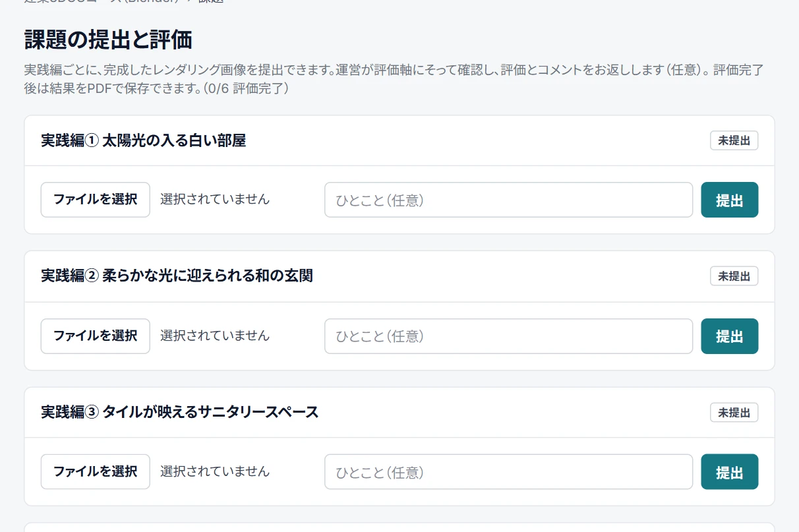Click the 課題の提出と評価 page title
The image size is (799, 532).
[108, 40]
